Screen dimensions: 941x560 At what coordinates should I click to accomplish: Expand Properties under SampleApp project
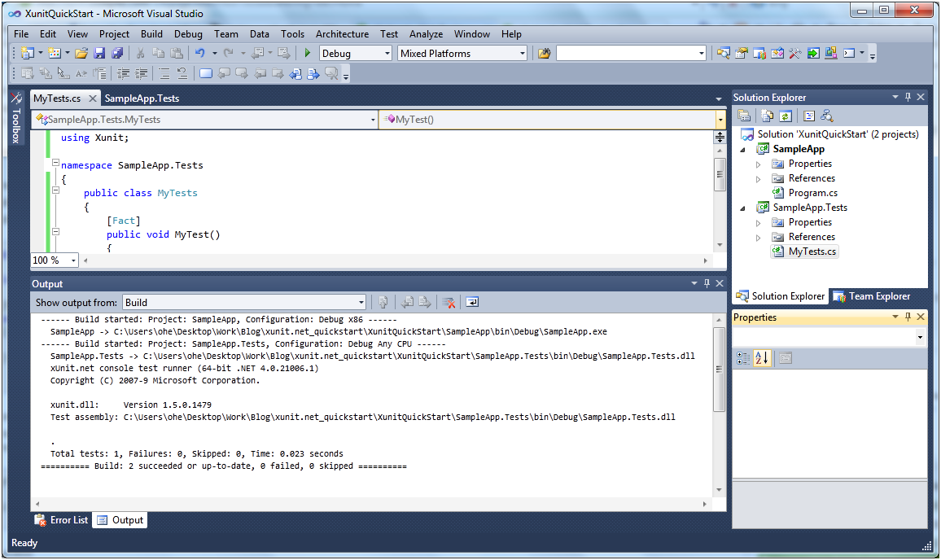pos(758,164)
